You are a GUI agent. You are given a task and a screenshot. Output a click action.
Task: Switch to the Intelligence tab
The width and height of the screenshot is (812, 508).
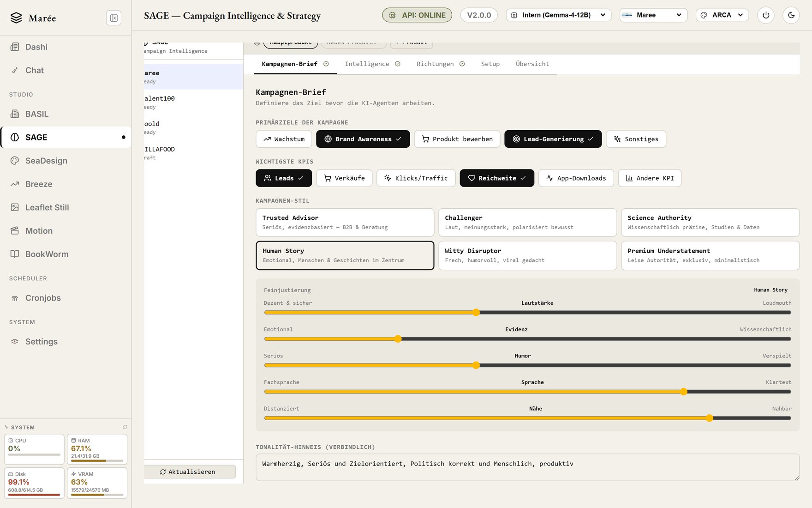[372, 64]
